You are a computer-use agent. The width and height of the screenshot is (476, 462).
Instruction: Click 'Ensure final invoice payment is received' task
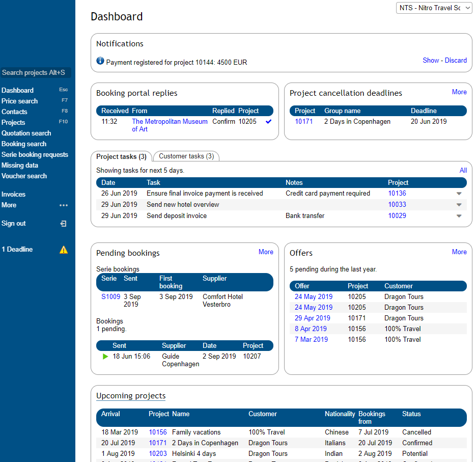tap(205, 193)
